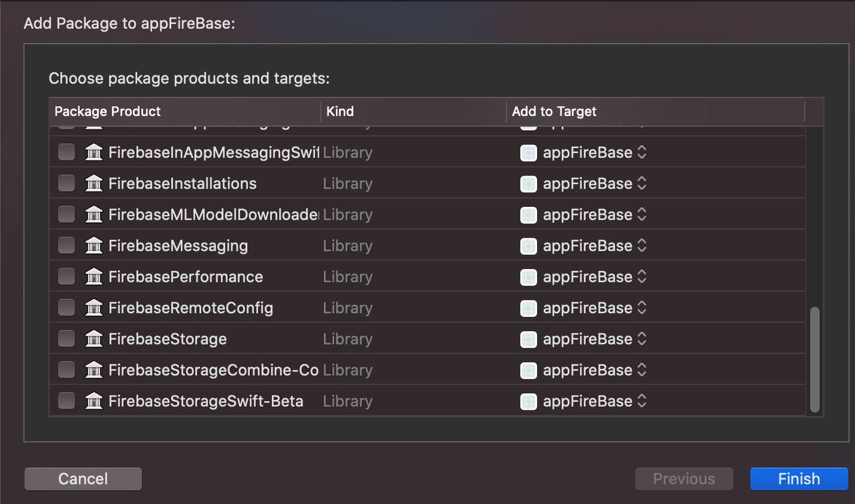Click library icon beside FirebaseStorage

point(94,338)
